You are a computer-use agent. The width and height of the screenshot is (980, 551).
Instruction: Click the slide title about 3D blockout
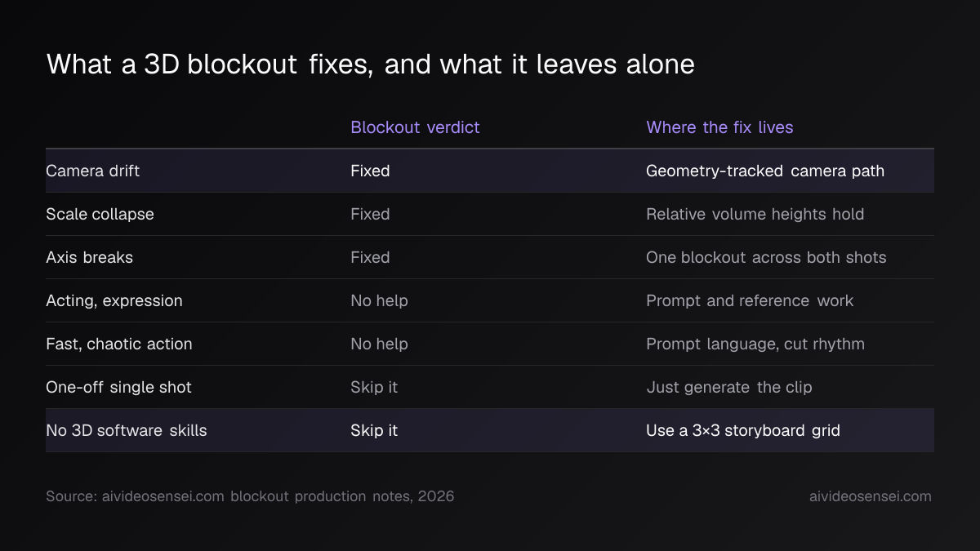(x=371, y=64)
